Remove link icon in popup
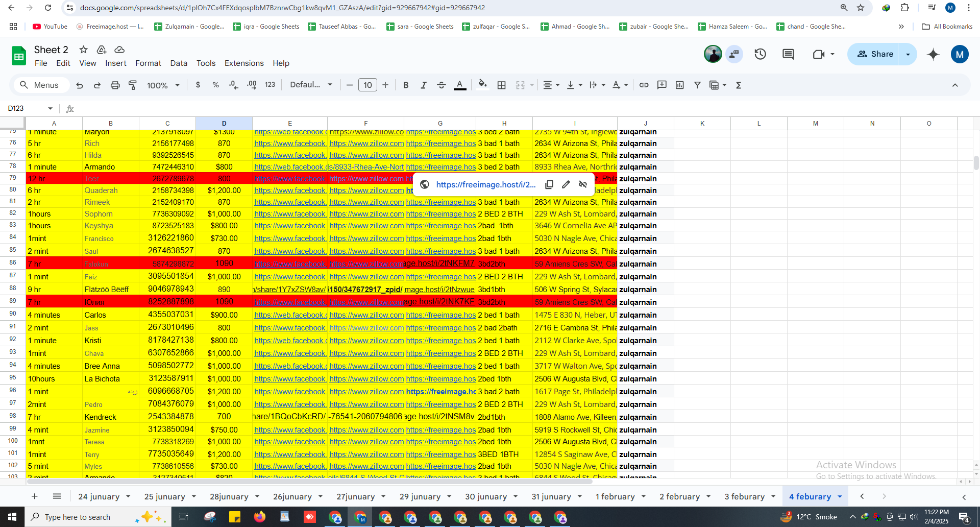 (x=583, y=184)
